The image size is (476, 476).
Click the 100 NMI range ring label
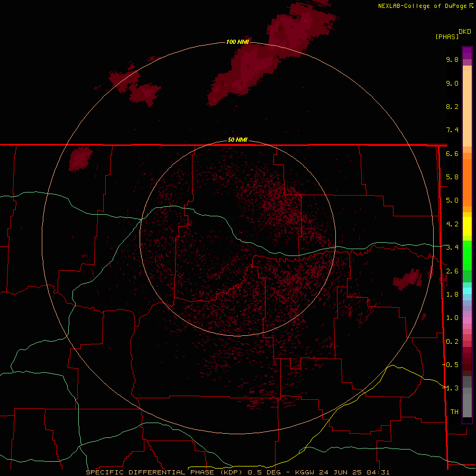(x=237, y=42)
